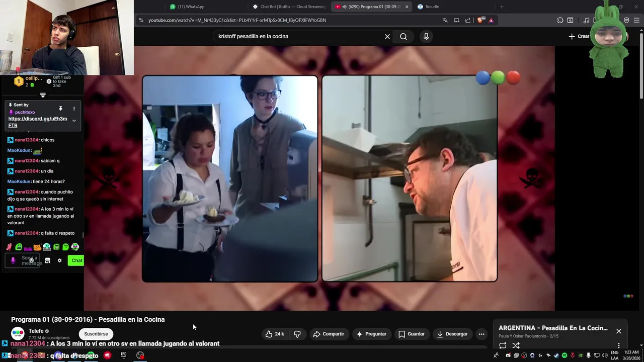Click the left video frame with waitresses
The image size is (644, 362).
tap(230, 179)
